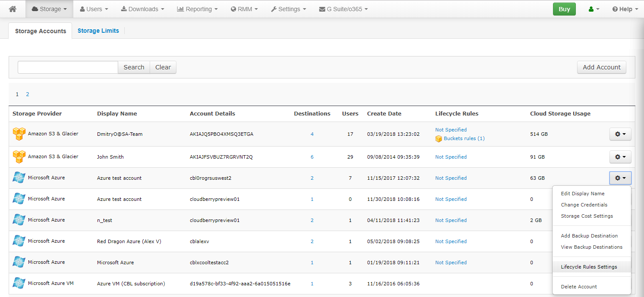Screen dimensions: 644x297
Task: Expand the G Suite/o365 menu
Action: pos(343,9)
